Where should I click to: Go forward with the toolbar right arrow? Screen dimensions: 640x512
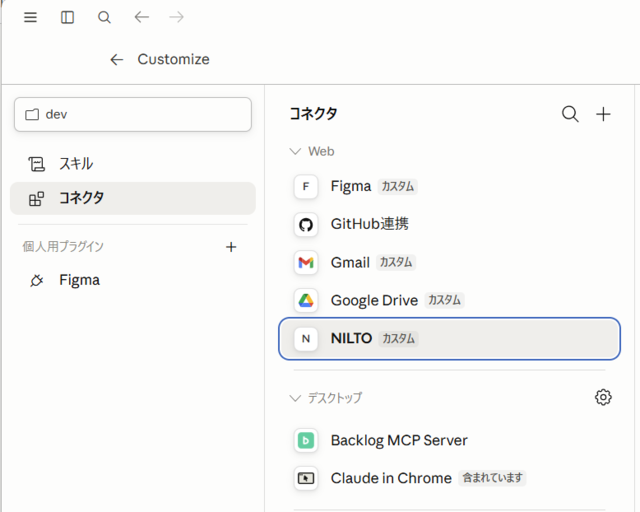pyautogui.click(x=176, y=17)
